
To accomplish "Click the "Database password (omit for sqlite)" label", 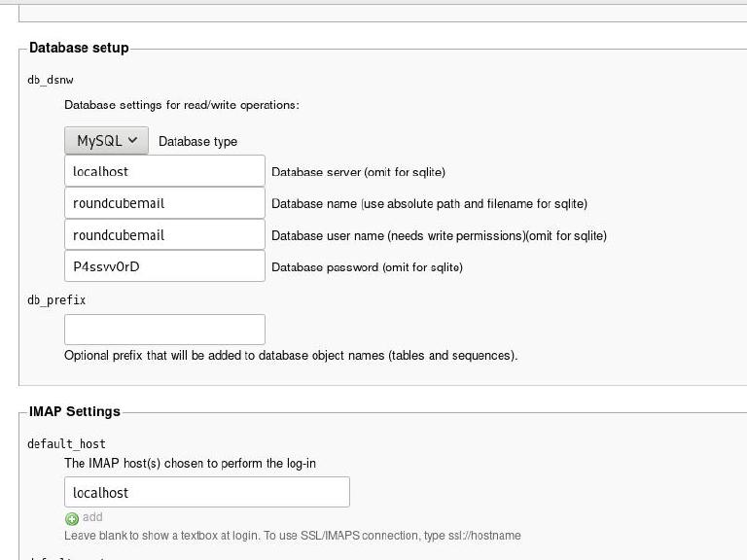I will (x=367, y=267).
